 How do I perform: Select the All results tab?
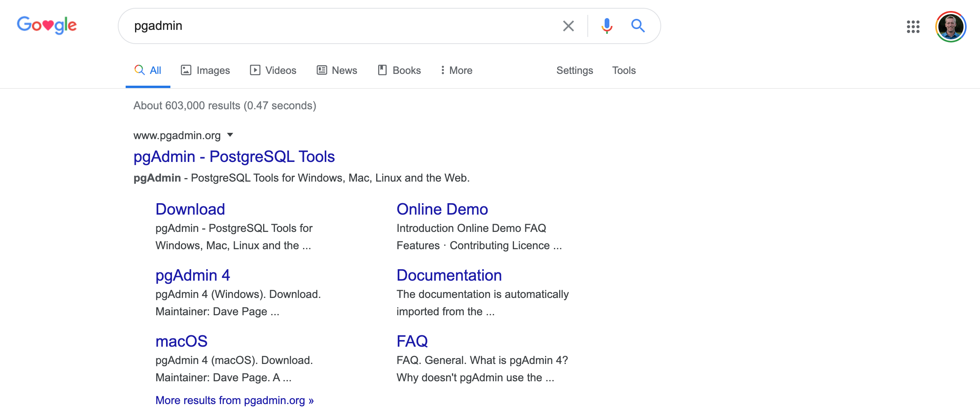pos(148,70)
